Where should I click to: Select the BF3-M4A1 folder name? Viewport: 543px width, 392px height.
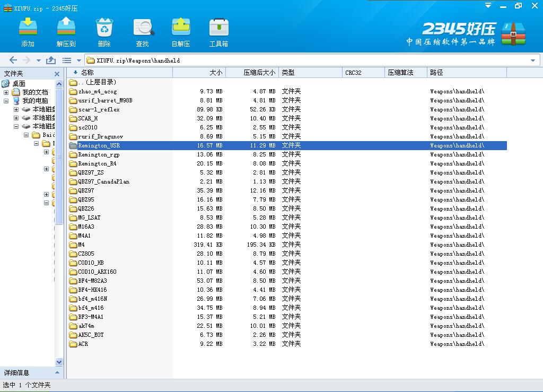point(91,317)
